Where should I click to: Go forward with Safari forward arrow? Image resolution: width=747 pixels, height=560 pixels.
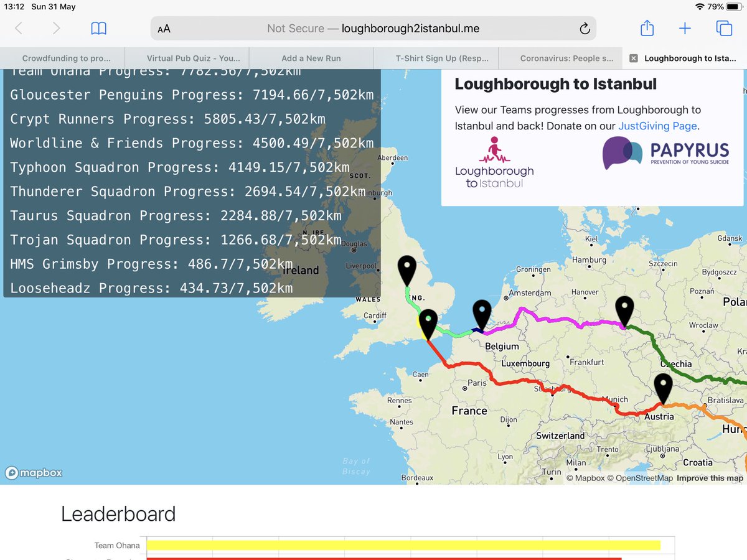[57, 28]
